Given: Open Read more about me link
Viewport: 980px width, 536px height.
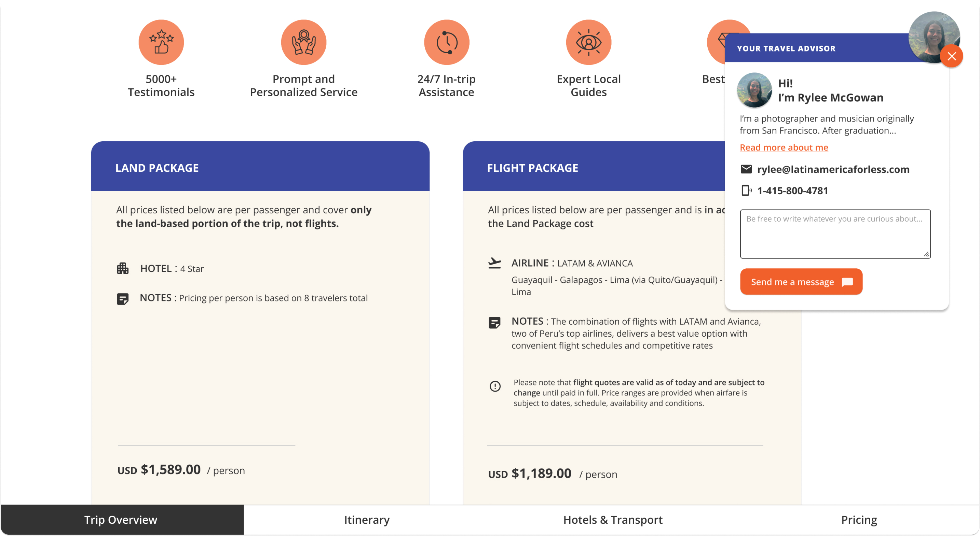Looking at the screenshot, I should click(784, 147).
